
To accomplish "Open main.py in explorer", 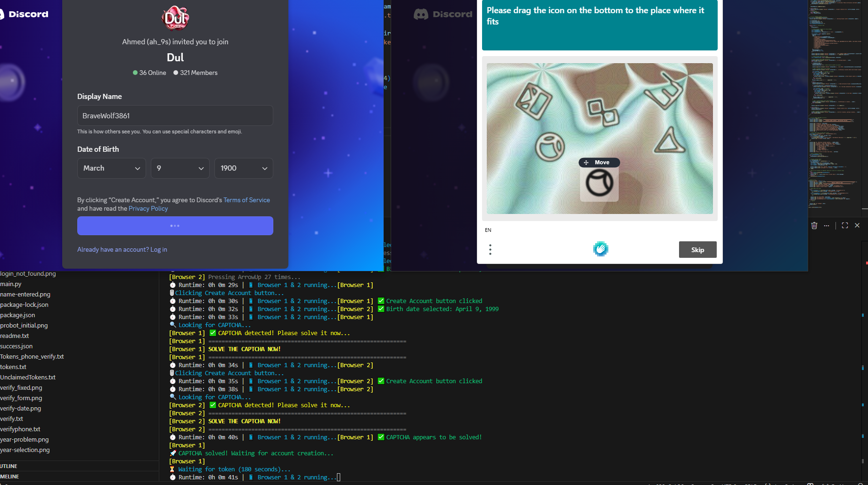I will tap(11, 284).
